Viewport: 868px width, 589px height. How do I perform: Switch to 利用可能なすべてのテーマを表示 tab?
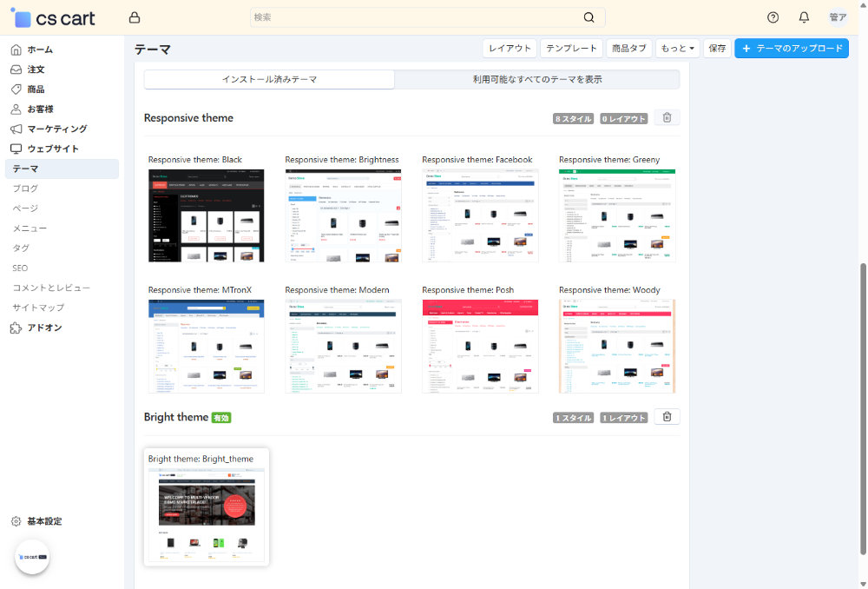click(x=536, y=79)
